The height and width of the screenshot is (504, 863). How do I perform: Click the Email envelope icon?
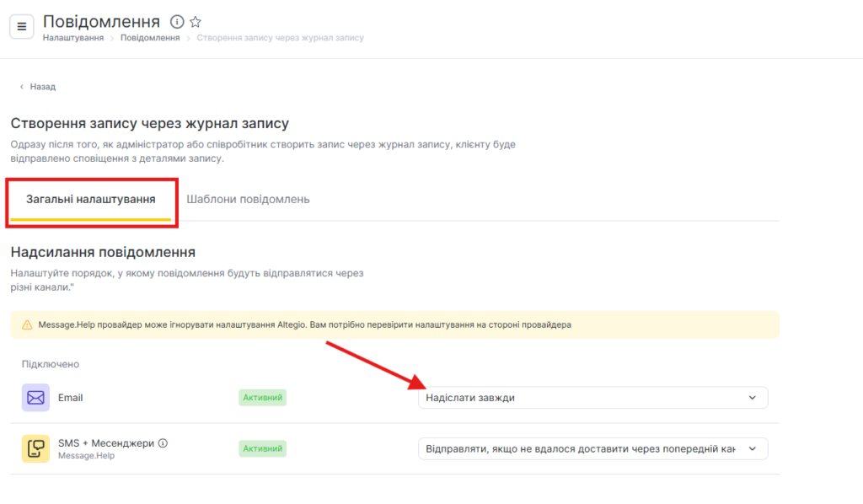[x=35, y=398]
